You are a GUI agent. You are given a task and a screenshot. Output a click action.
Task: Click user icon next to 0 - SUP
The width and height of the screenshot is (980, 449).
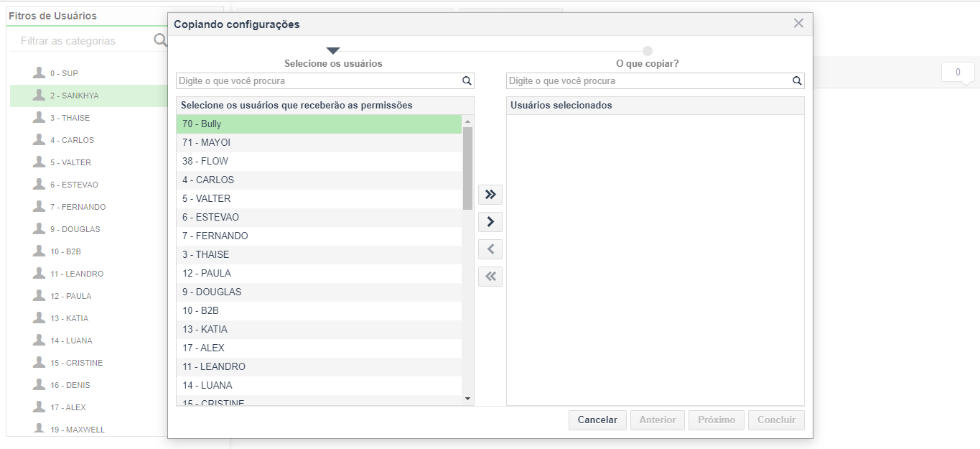pyautogui.click(x=39, y=73)
